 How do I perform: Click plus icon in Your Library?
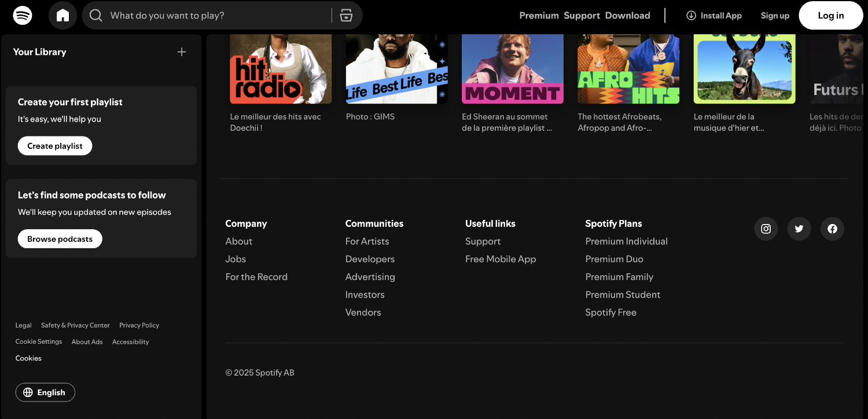182,52
